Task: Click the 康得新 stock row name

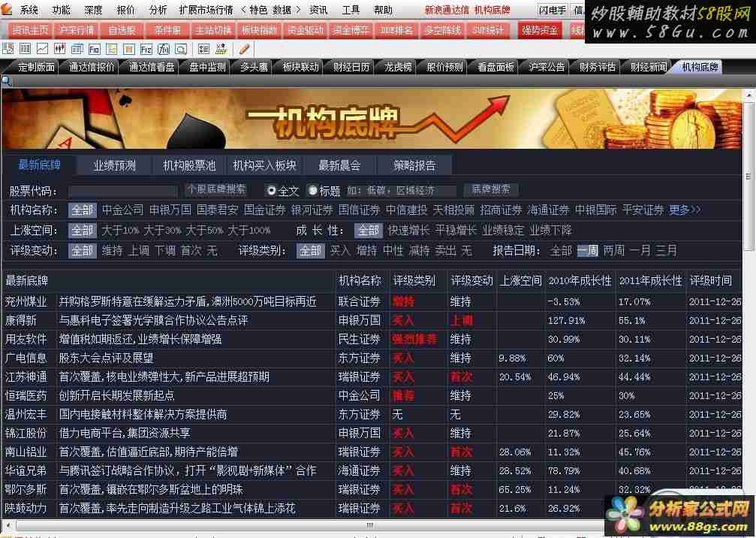Action: [21, 320]
